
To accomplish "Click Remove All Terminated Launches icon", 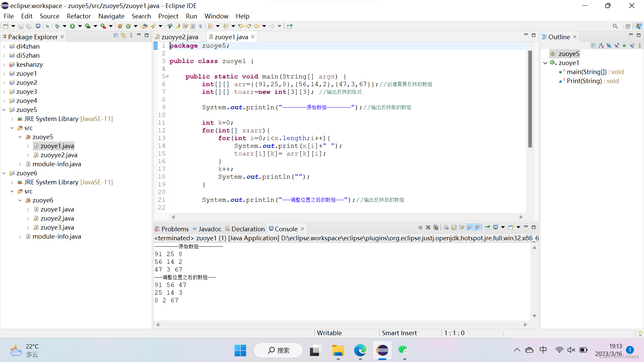I will tap(436, 228).
